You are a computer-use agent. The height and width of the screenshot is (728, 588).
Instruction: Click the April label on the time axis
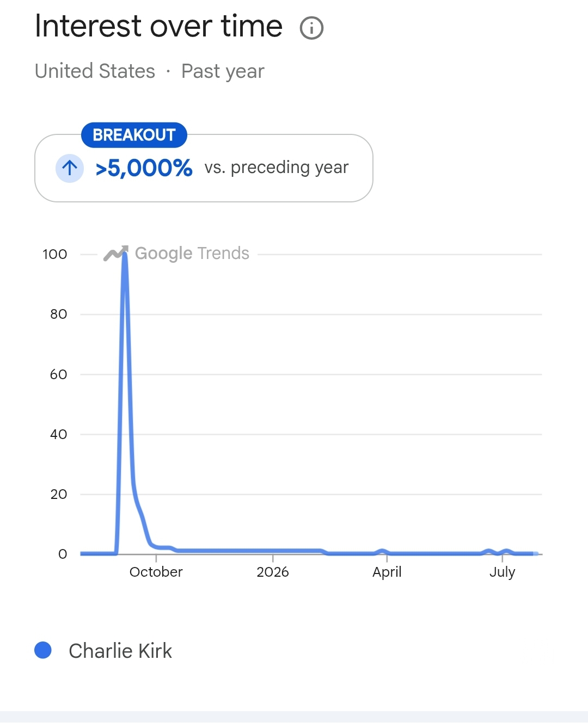tap(387, 572)
